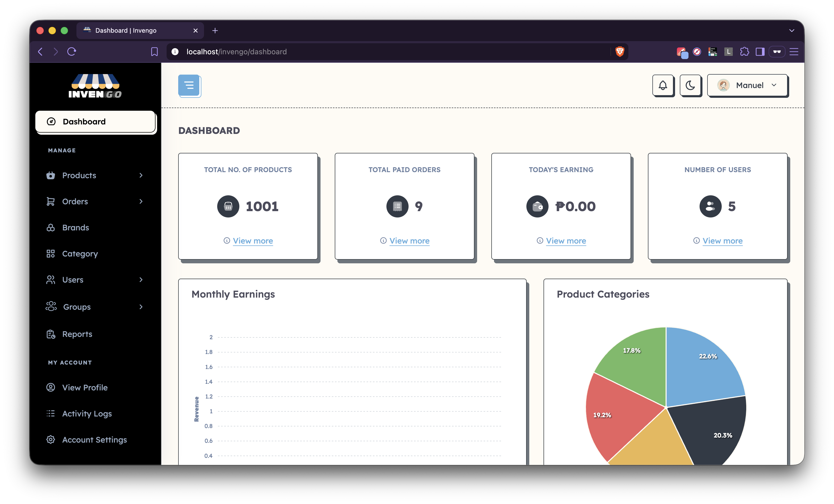Image resolution: width=834 pixels, height=504 pixels.
Task: Expand the Groups sidebar menu
Action: tap(95, 307)
